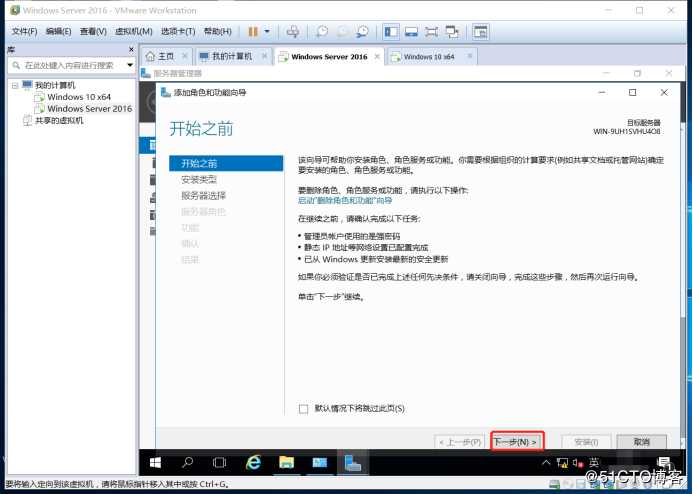The height and width of the screenshot is (494, 693).
Task: Click the library search input field
Action: coord(69,65)
